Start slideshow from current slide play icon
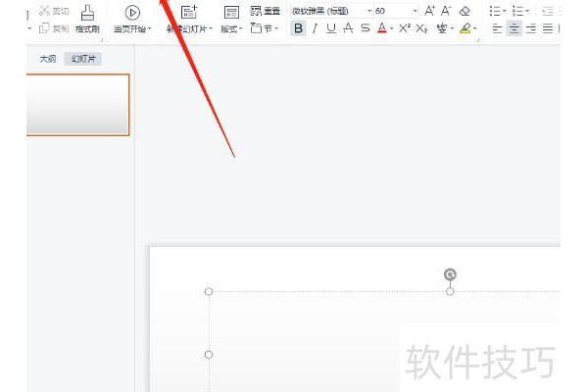Screen dimensions: 588x392 (132, 13)
